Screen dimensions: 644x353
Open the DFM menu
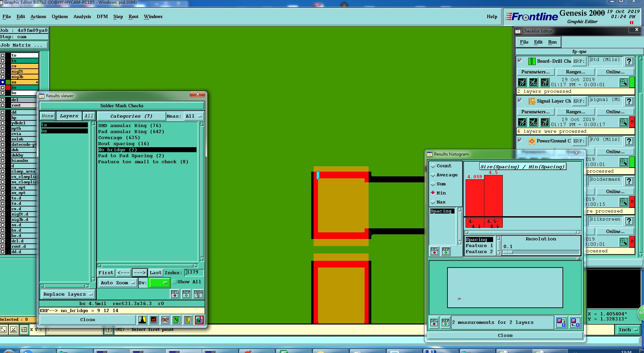point(102,16)
